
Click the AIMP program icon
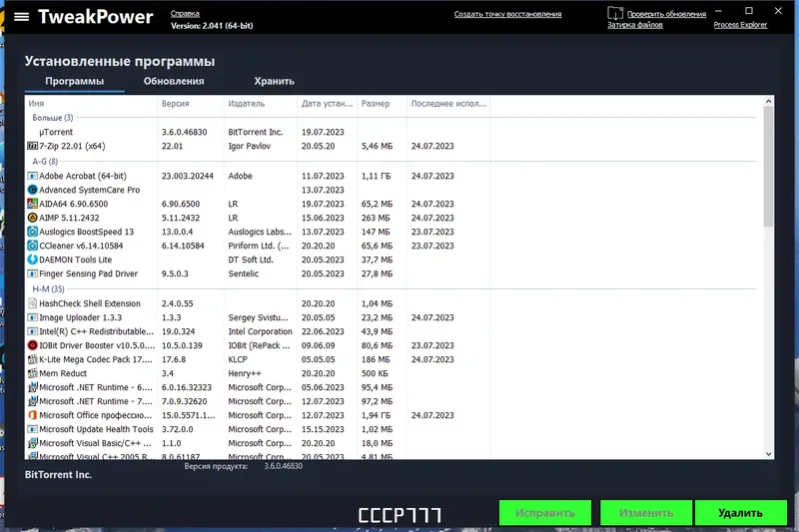(32, 218)
